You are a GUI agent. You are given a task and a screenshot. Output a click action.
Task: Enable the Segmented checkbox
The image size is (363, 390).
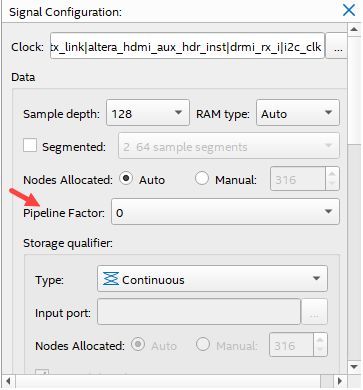(30, 146)
